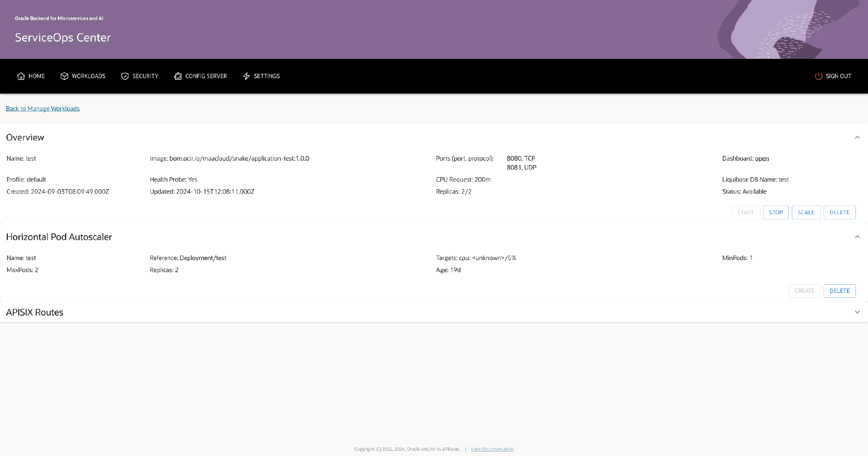The image size is (868, 456).
Task: Open the Settings menu entry
Action: tap(266, 76)
